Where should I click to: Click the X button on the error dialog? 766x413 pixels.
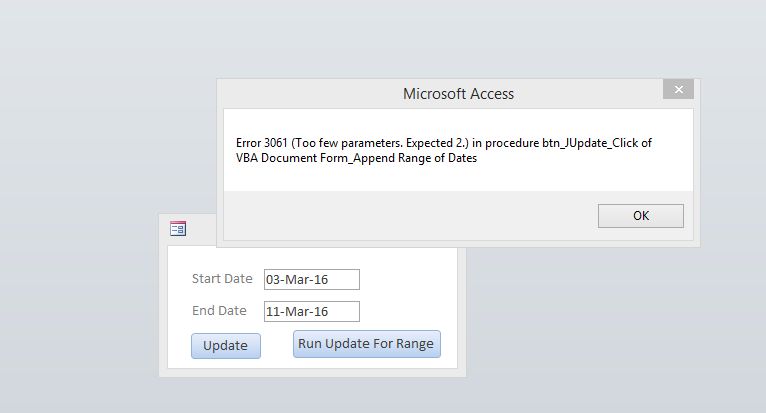click(678, 89)
